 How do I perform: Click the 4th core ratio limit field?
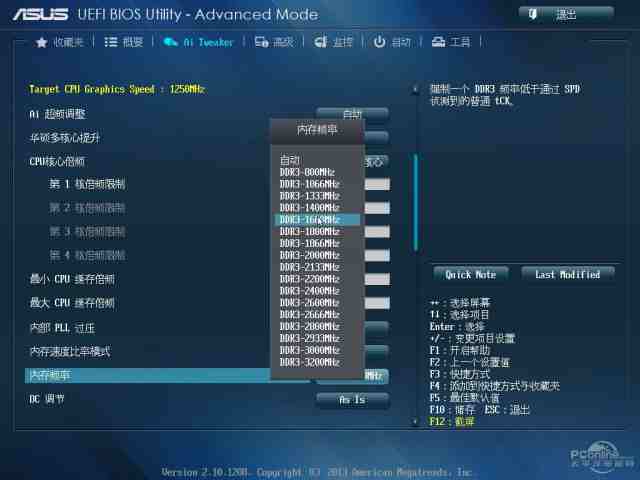point(377,256)
